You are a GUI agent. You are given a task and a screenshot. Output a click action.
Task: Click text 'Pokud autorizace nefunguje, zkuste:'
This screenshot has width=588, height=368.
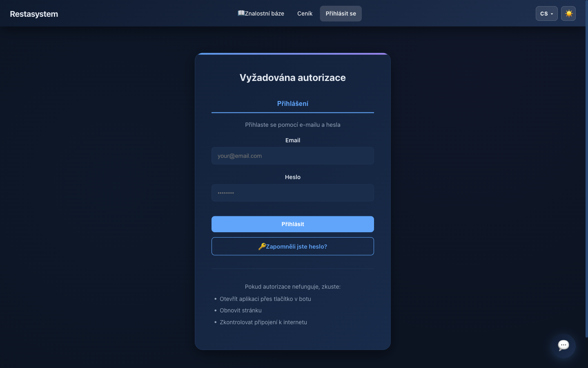[293, 287]
